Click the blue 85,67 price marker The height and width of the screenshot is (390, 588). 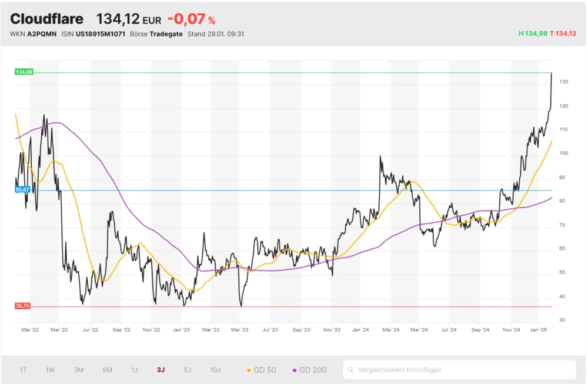(x=24, y=190)
